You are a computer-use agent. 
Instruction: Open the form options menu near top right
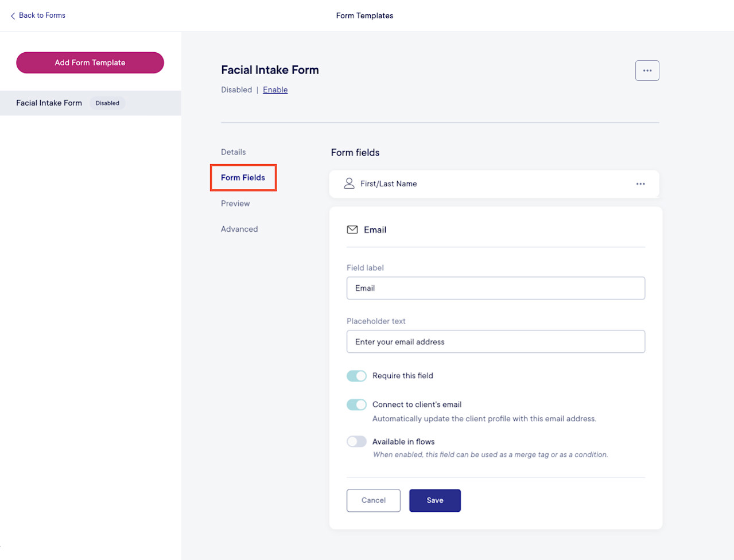647,70
